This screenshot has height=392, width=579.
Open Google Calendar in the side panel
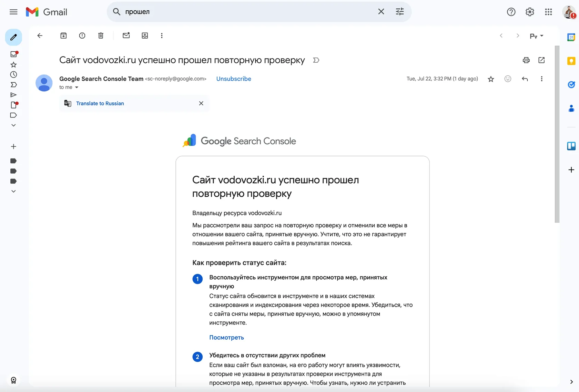point(571,37)
